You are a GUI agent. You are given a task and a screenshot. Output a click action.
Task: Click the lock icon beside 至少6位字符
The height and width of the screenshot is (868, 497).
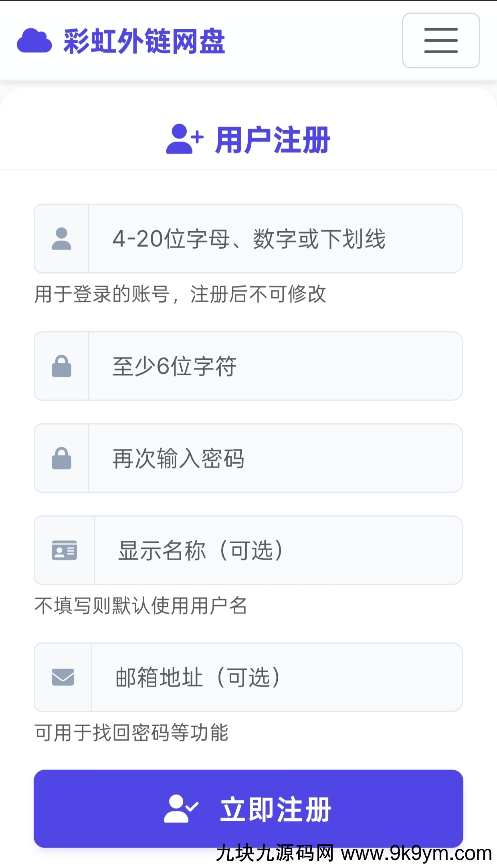62,366
